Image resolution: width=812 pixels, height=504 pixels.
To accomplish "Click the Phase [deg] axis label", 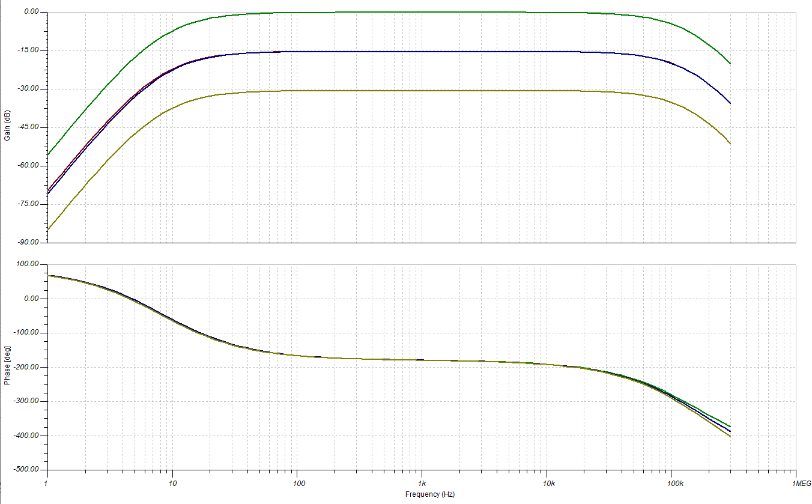I will point(7,365).
